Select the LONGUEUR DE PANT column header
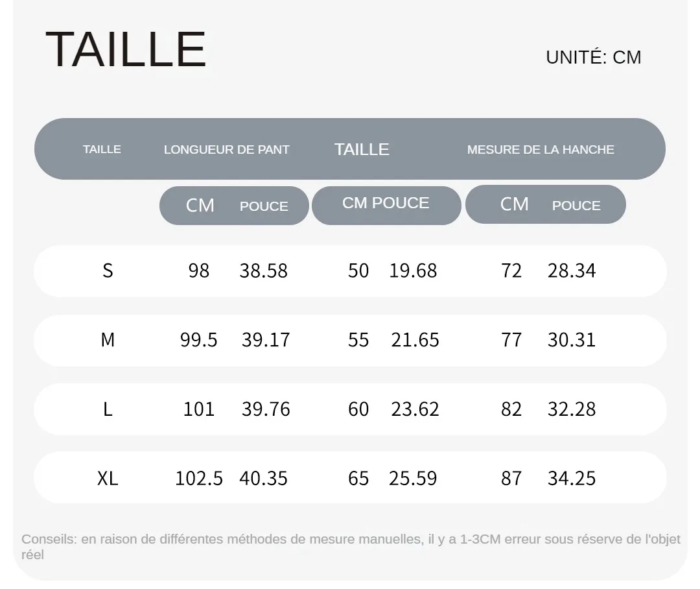The height and width of the screenshot is (589, 700). click(x=226, y=149)
